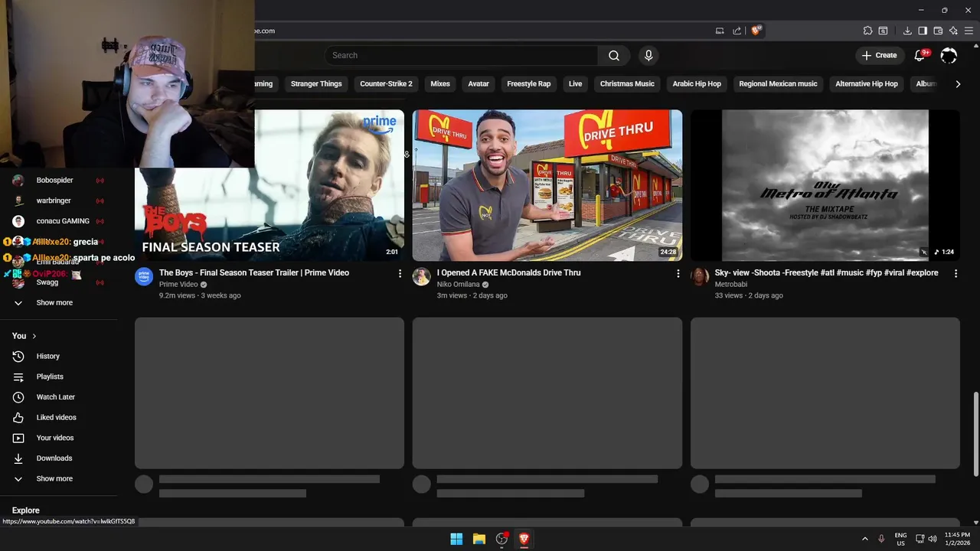Show next category chips with right arrow
980x551 pixels.
958,84
